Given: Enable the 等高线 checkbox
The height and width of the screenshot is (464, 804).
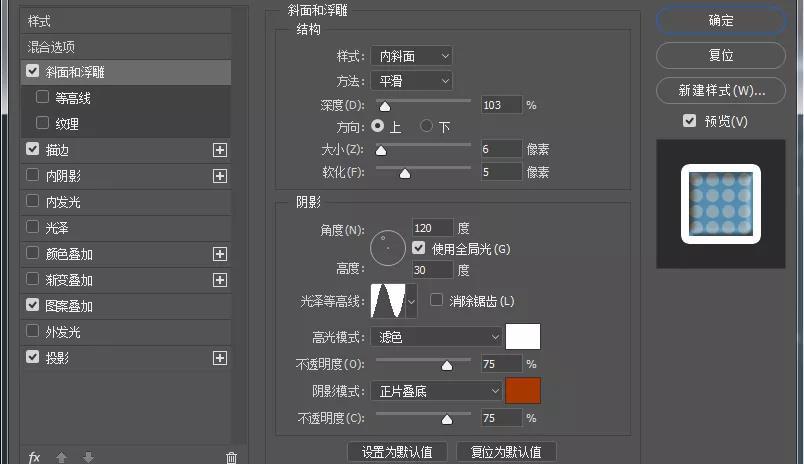Looking at the screenshot, I should [x=43, y=97].
